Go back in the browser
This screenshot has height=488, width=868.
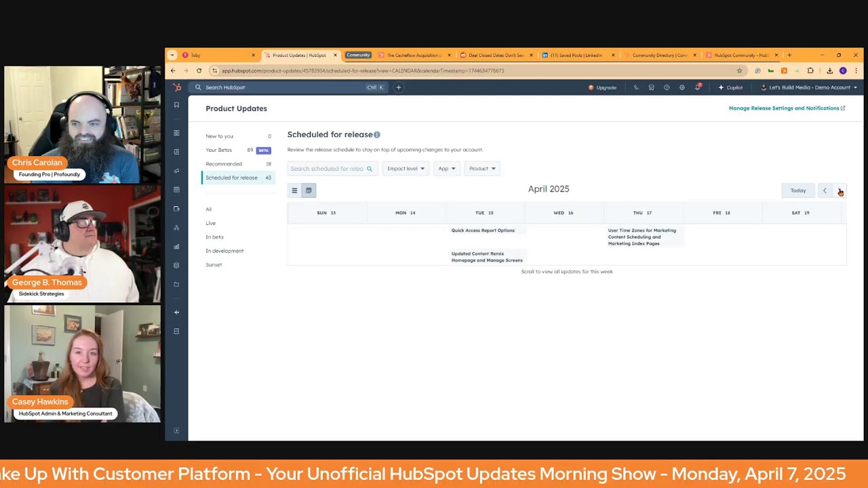click(173, 70)
